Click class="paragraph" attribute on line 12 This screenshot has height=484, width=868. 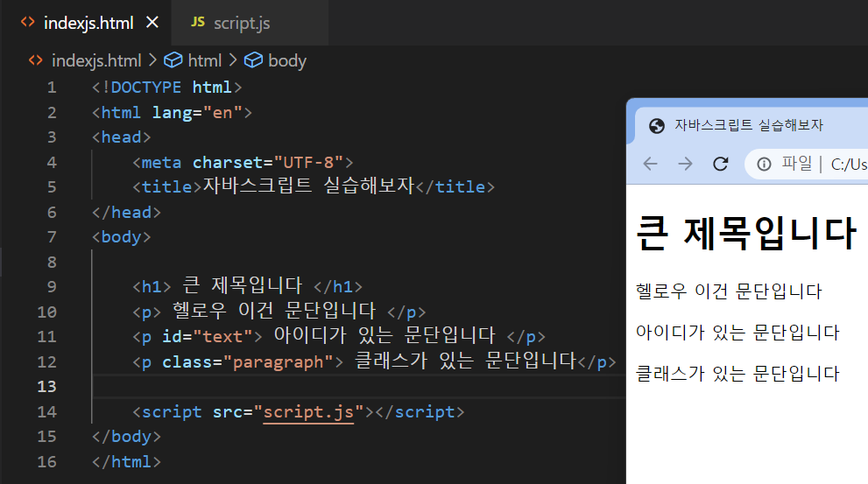(x=248, y=361)
